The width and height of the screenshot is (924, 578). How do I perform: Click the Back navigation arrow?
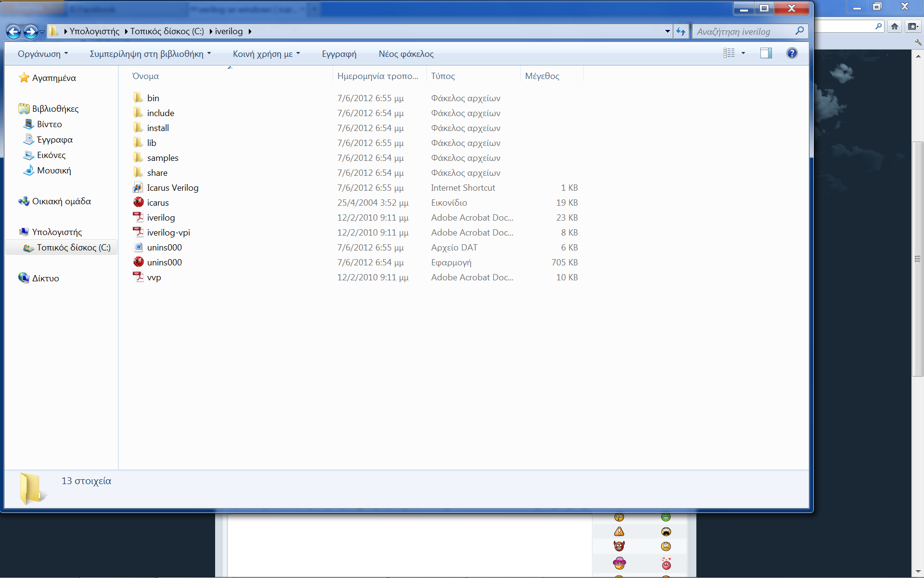tap(14, 32)
